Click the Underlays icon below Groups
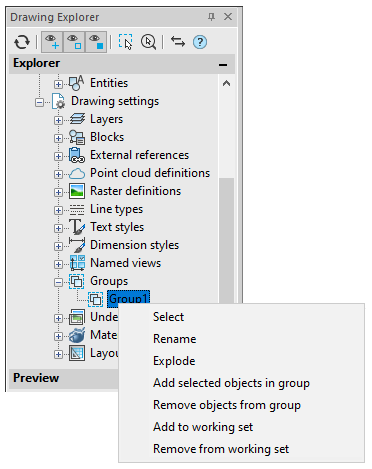The width and height of the screenshot is (372, 469). pos(77,317)
